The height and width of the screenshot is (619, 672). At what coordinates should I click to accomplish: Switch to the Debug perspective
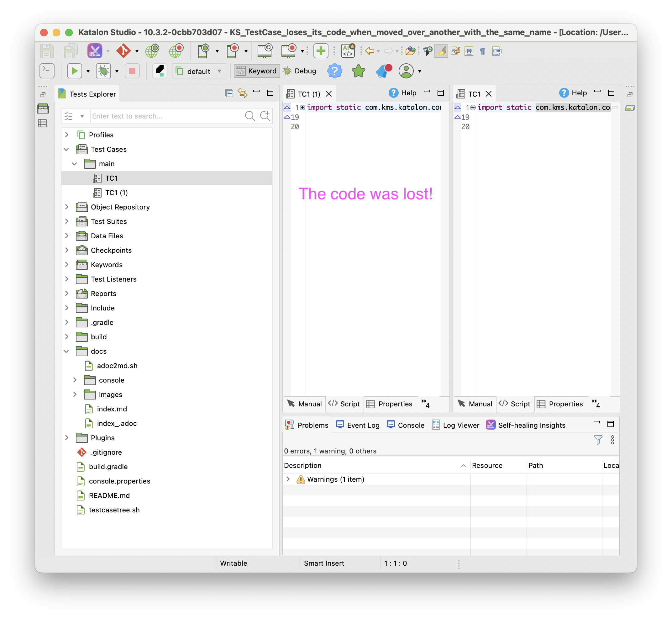point(299,71)
